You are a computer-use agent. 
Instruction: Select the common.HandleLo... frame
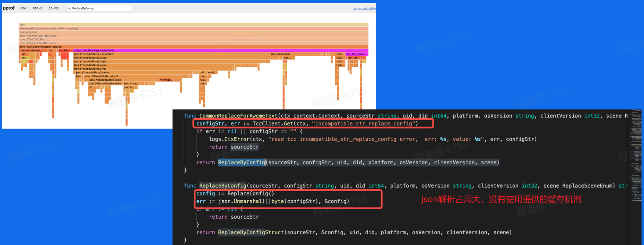(32, 50)
